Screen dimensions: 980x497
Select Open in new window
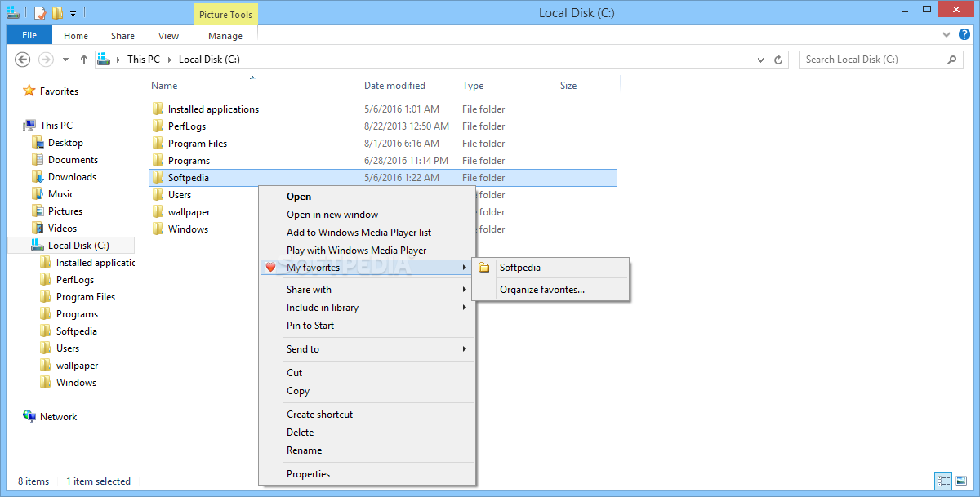[x=367, y=215]
